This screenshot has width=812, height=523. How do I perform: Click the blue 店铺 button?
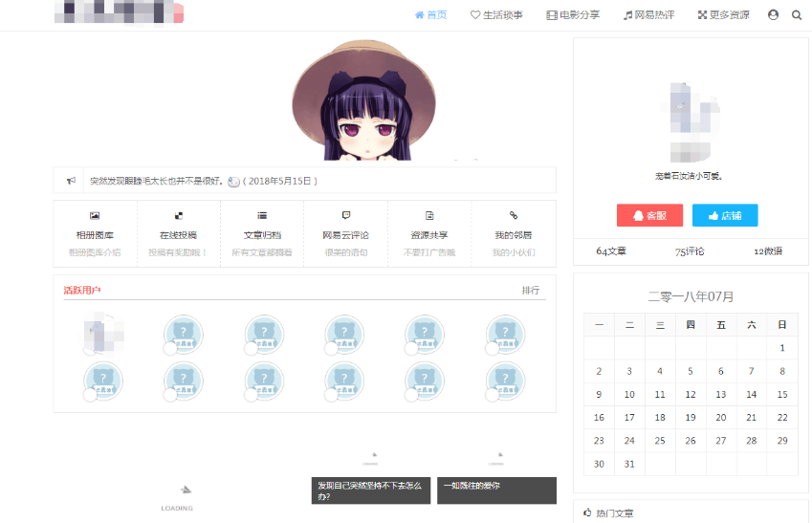pos(725,215)
